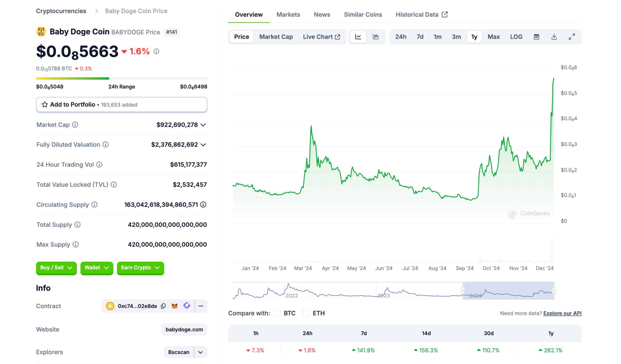This screenshot has width=621, height=364.
Task: Select the 1y chart range
Action: pos(474,37)
